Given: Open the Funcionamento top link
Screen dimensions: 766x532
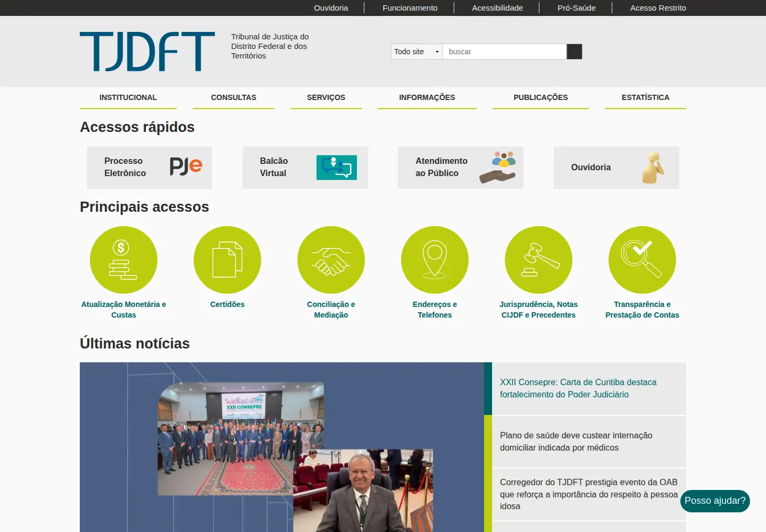Looking at the screenshot, I should pos(410,8).
